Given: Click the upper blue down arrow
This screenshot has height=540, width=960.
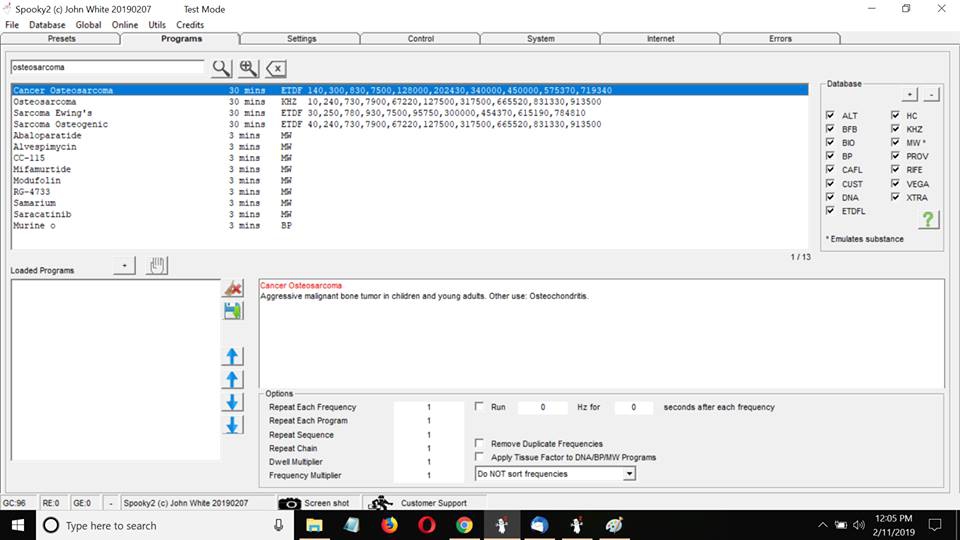Looking at the screenshot, I should (x=232, y=402).
